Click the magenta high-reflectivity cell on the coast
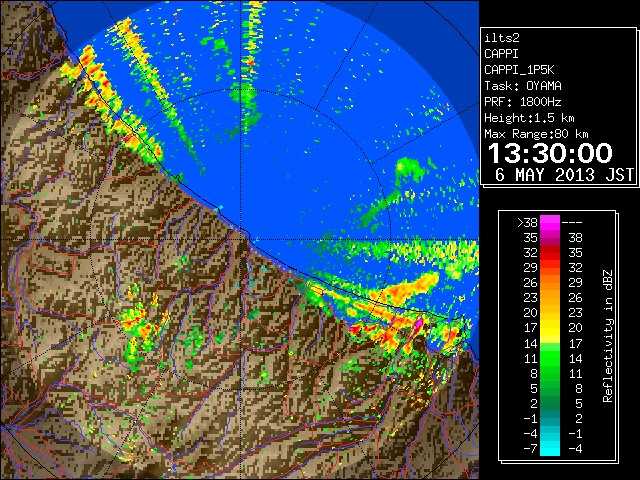The height and width of the screenshot is (480, 640). [x=418, y=324]
